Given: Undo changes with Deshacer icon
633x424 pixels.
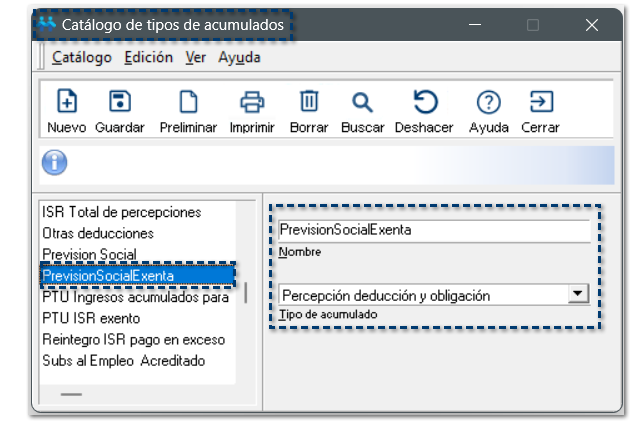Looking at the screenshot, I should click(x=424, y=102).
